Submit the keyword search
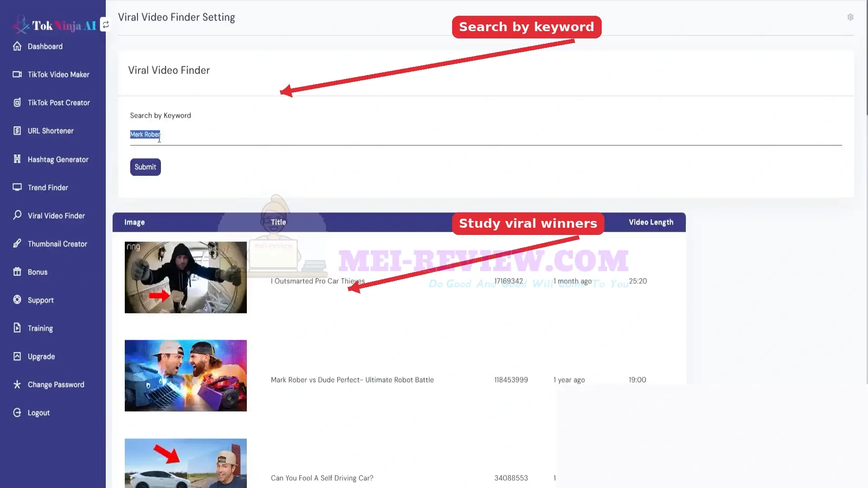The width and height of the screenshot is (868, 488). 146,167
